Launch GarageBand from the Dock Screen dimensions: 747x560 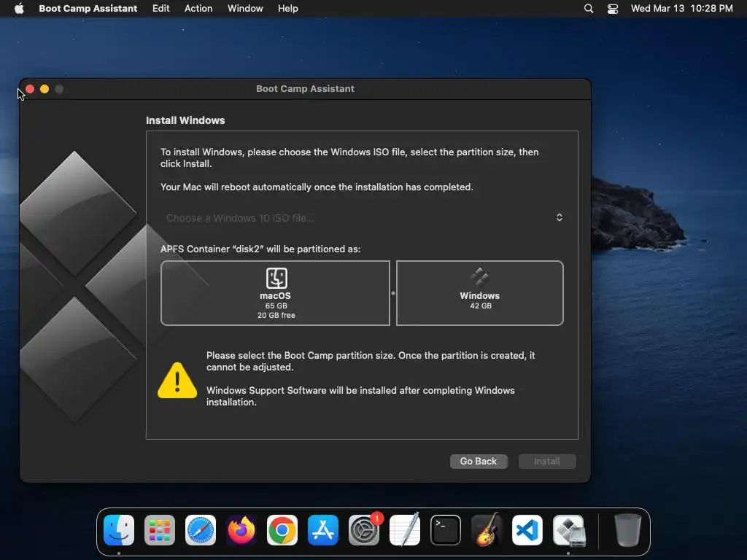pos(487,530)
